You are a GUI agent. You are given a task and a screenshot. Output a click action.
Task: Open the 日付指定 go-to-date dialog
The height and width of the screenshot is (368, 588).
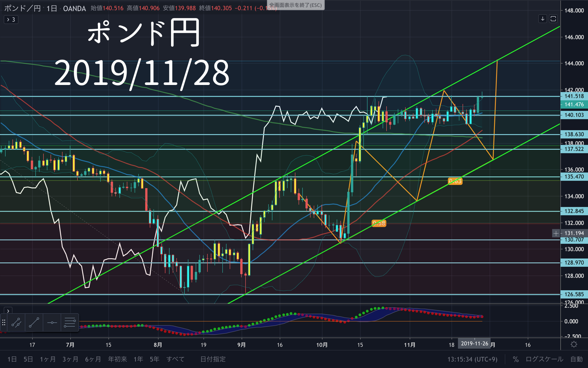click(x=213, y=359)
